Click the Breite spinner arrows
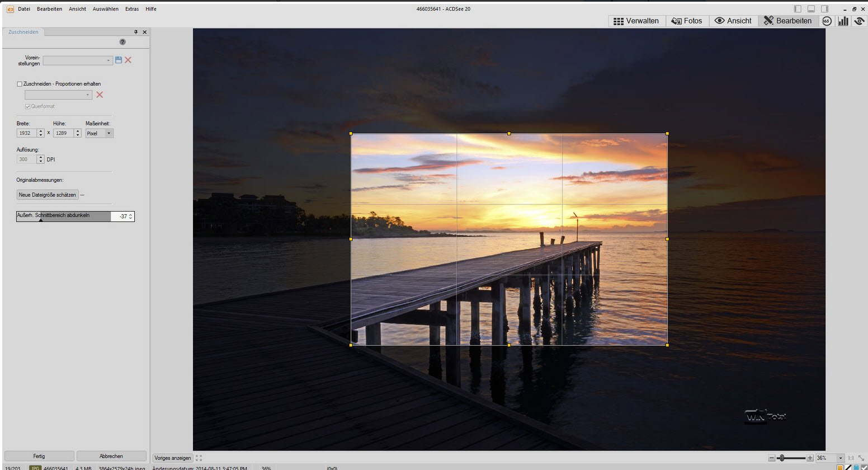 (40, 133)
